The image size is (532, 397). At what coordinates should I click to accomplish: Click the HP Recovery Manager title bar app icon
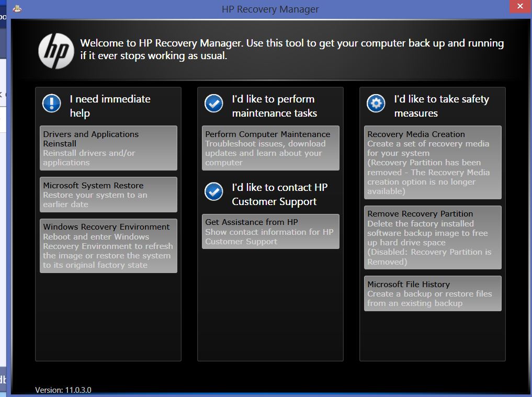point(17,8)
